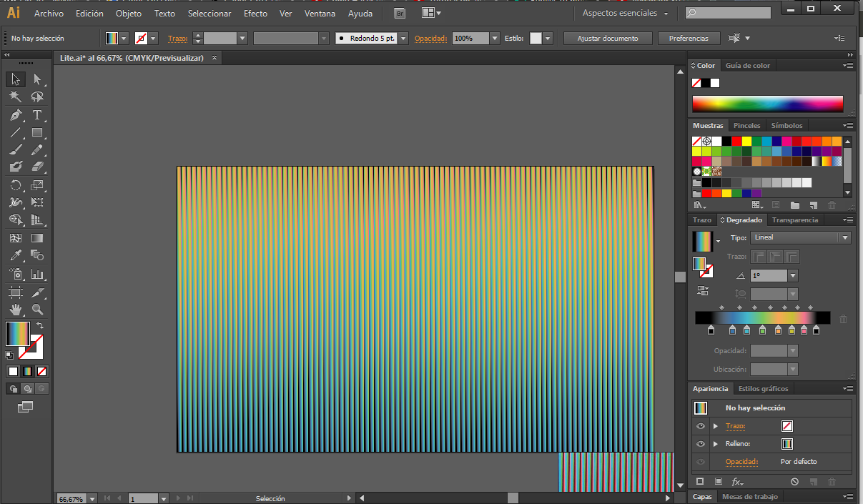
Task: Choose the Type tool
Action: click(37, 116)
